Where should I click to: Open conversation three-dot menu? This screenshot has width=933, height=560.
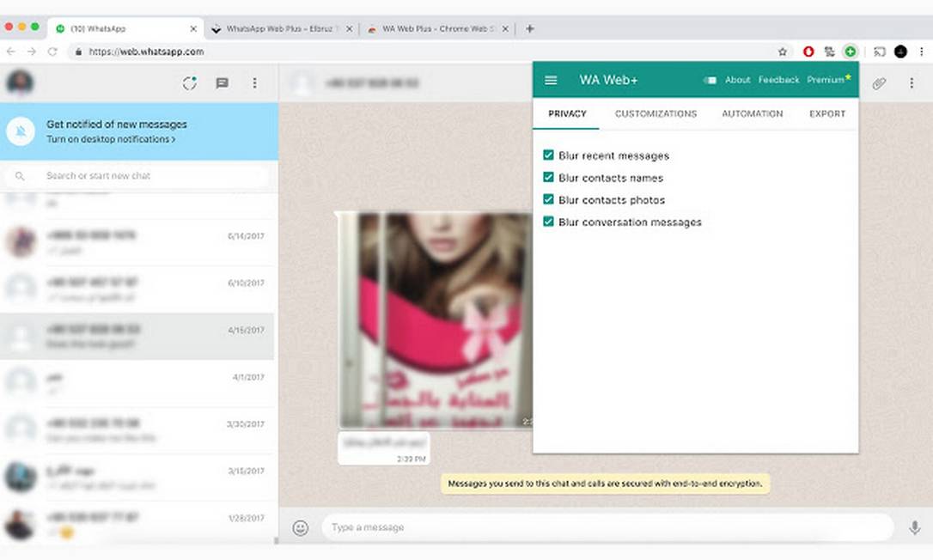(x=912, y=83)
